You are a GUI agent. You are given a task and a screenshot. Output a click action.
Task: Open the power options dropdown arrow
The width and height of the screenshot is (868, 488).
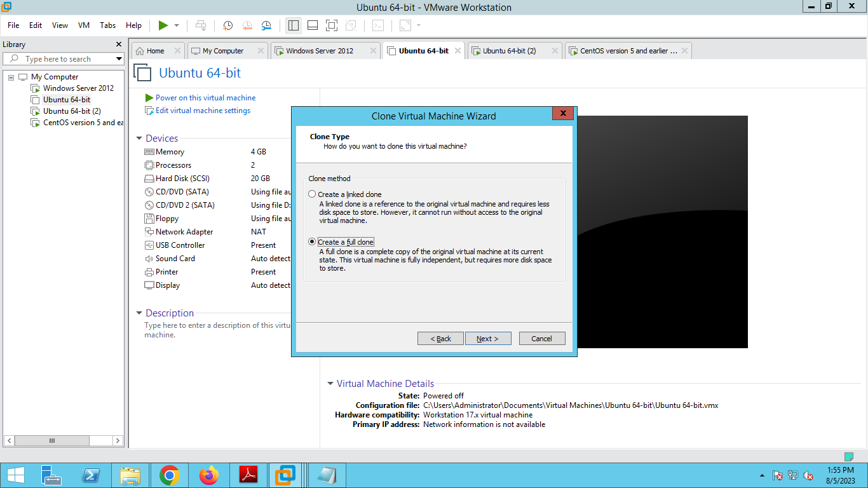[x=177, y=25]
